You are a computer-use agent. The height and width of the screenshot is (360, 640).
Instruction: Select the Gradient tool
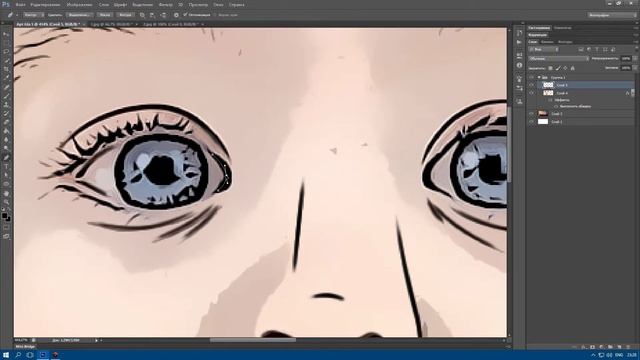pyautogui.click(x=6, y=131)
